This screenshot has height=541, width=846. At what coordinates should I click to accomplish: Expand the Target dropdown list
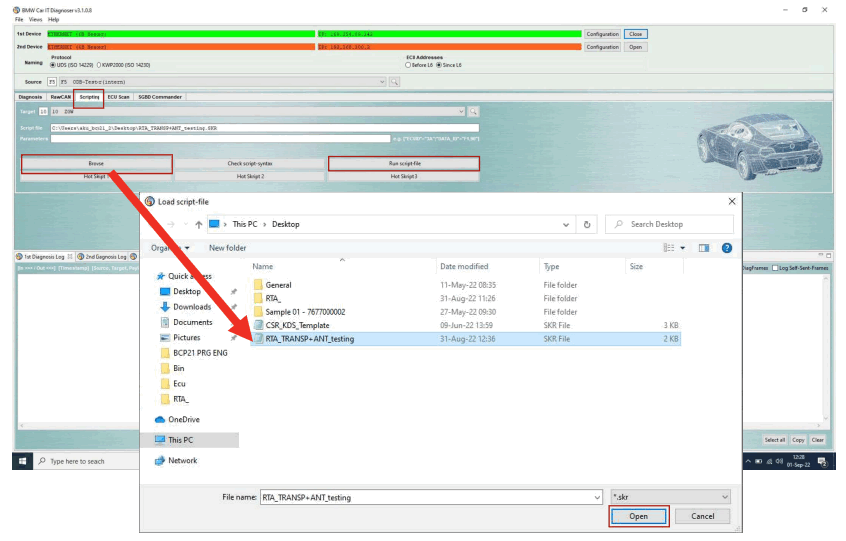pyautogui.click(x=461, y=112)
